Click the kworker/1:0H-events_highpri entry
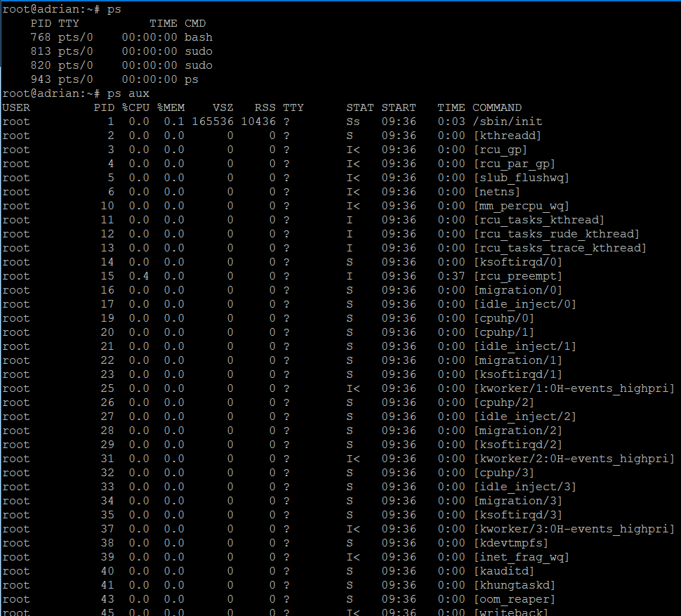681x616 pixels. click(x=576, y=388)
